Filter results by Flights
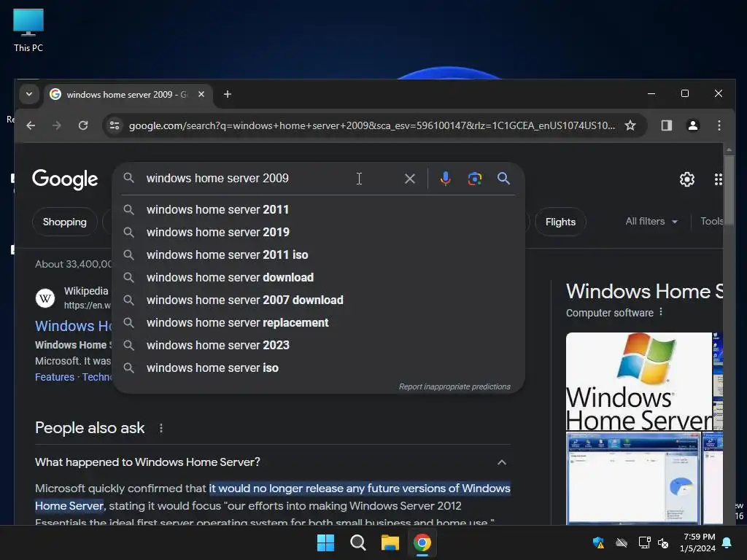This screenshot has width=747, height=560. (x=560, y=222)
